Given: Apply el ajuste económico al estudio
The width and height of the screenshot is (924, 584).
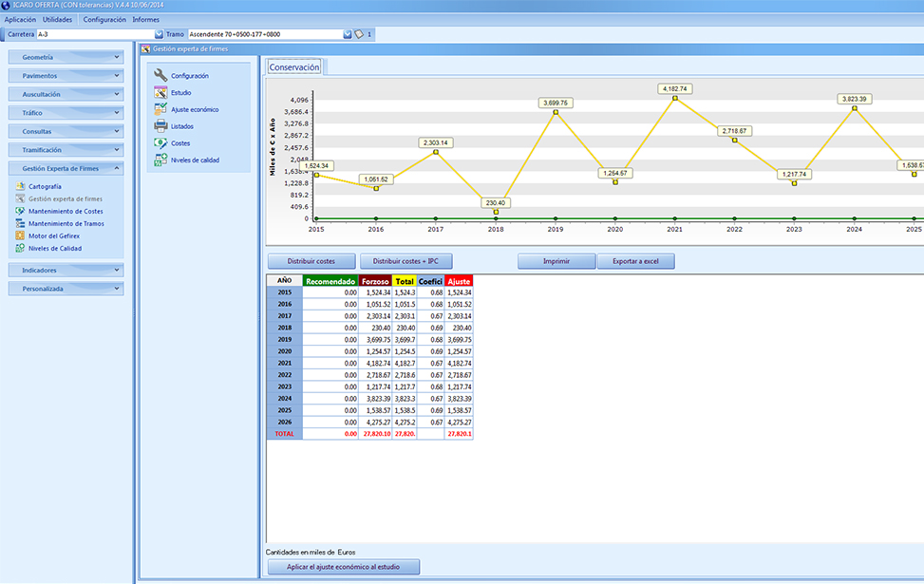Looking at the screenshot, I should tap(344, 567).
